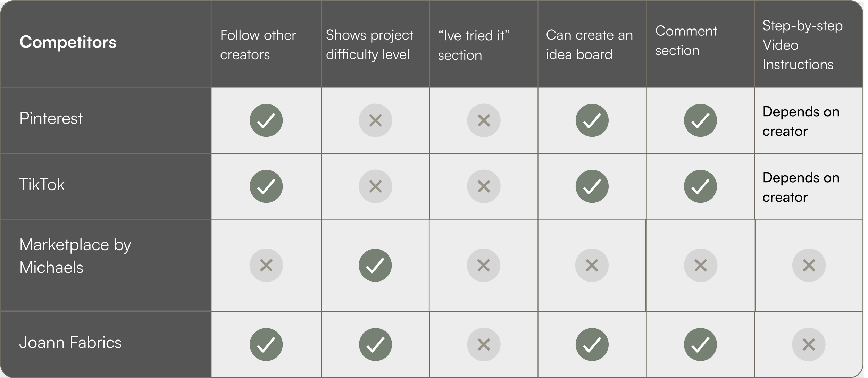Click Joann Fabrics' video instructions X icon
The image size is (868, 378).
(x=809, y=345)
